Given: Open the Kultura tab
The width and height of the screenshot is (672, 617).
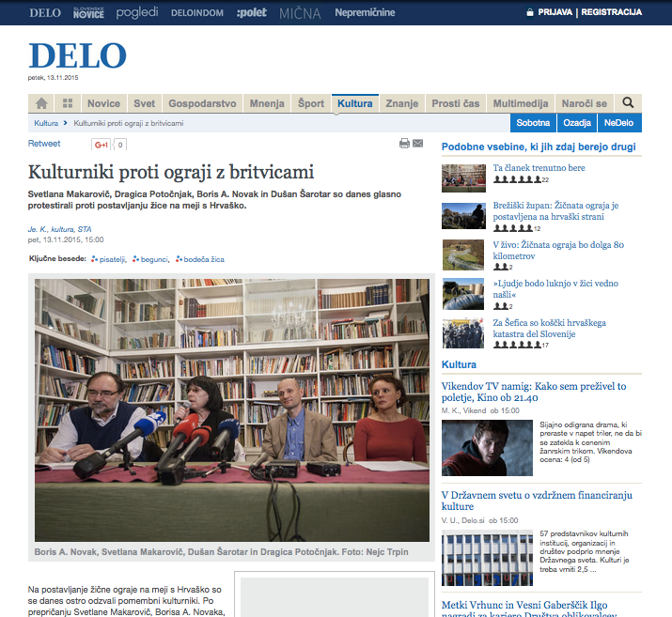Looking at the screenshot, I should [x=355, y=103].
